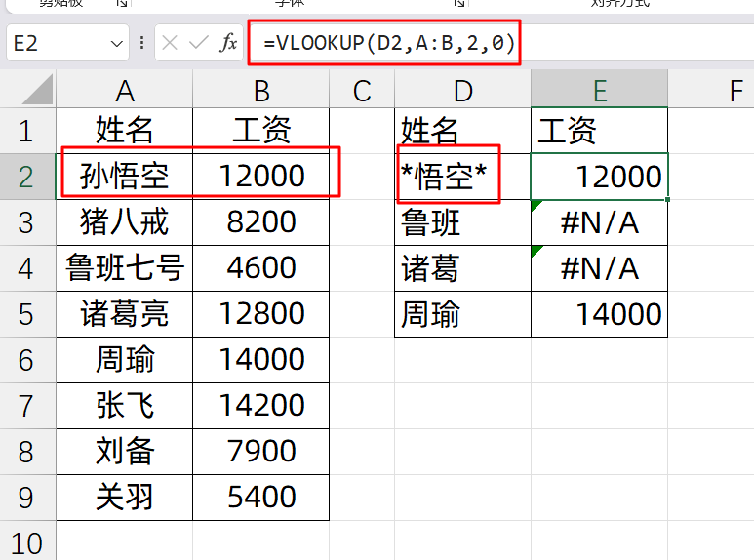
Task: Select row 9 header
Action: pyautogui.click(x=27, y=498)
